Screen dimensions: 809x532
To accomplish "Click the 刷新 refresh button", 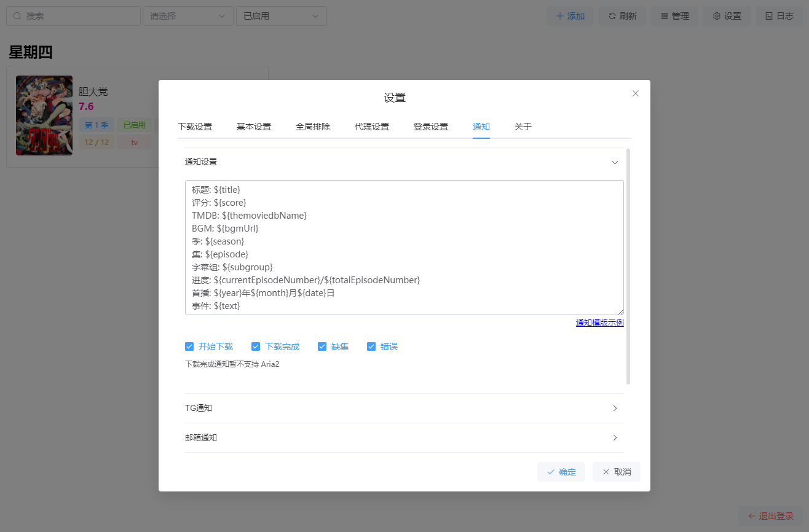I will pos(622,16).
